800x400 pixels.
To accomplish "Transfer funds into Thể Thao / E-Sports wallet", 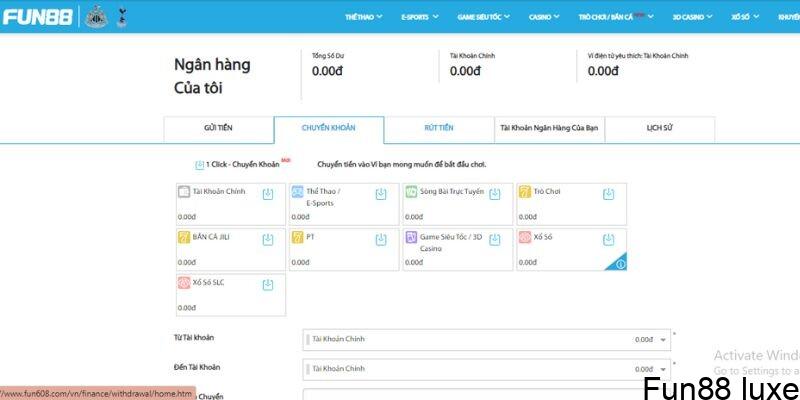I will point(381,194).
